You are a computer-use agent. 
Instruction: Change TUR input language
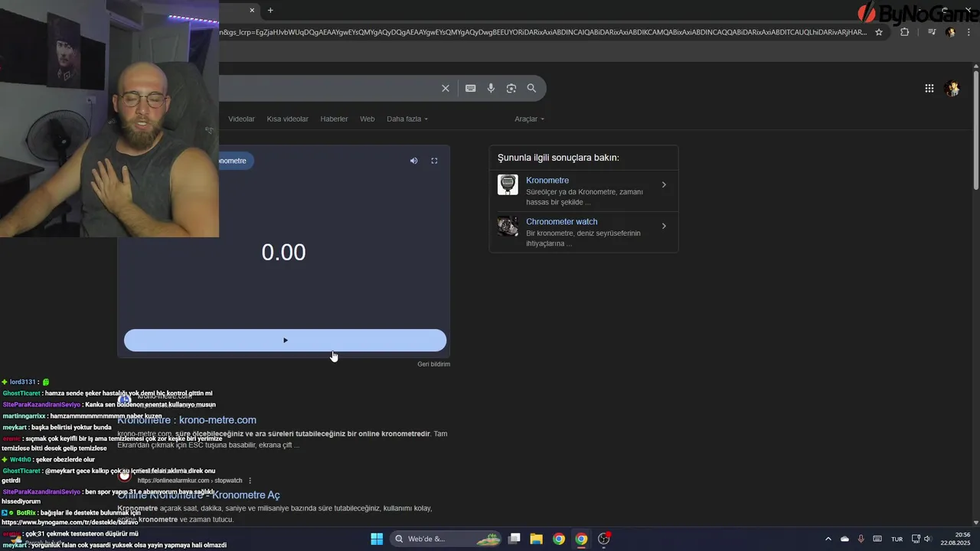pos(897,539)
